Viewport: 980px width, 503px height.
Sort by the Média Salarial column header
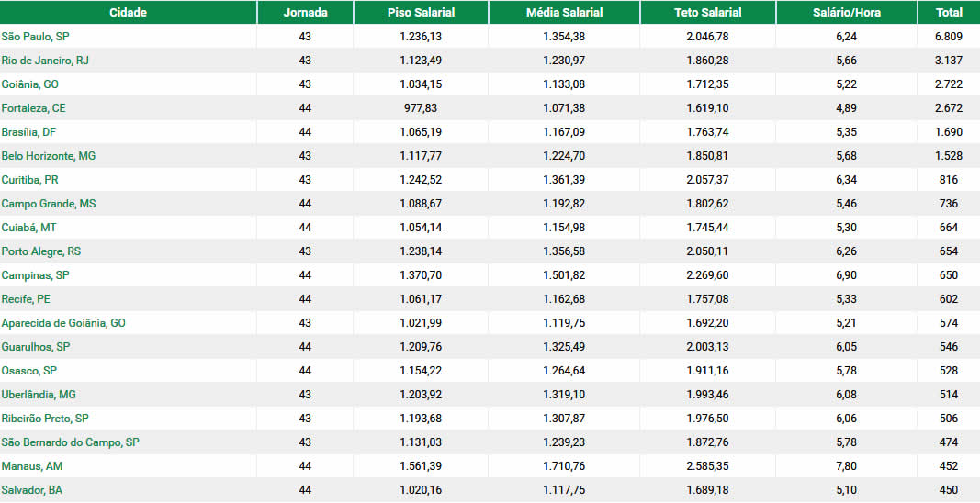click(x=564, y=13)
